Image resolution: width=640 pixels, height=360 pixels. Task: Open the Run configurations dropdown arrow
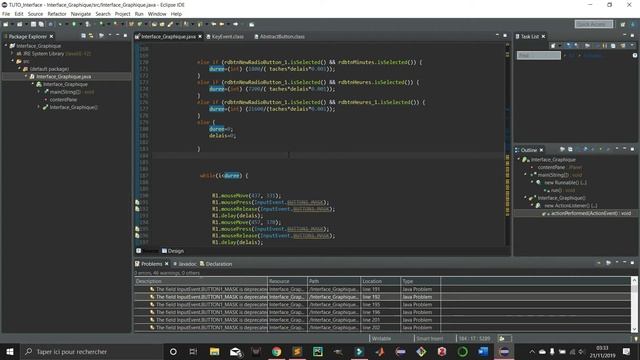81,24
